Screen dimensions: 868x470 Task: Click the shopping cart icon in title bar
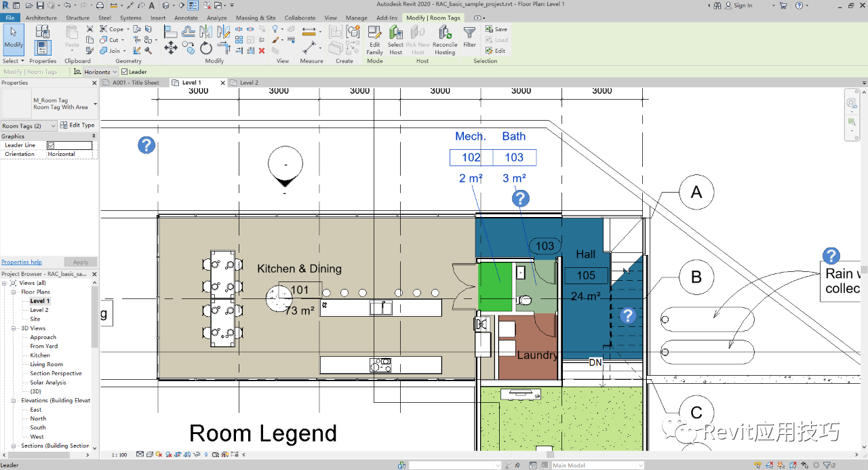783,5
